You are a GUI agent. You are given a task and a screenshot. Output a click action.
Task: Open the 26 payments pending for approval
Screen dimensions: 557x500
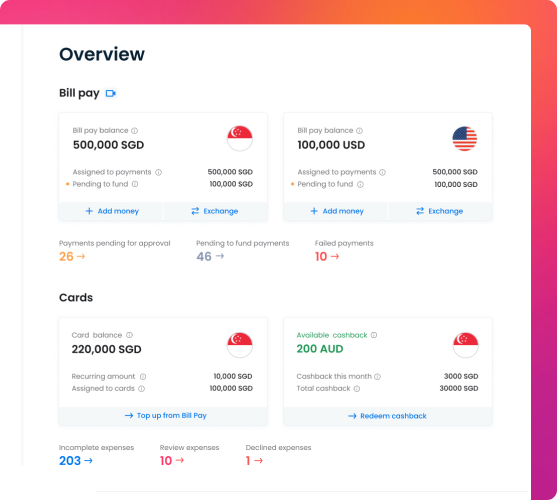(72, 256)
